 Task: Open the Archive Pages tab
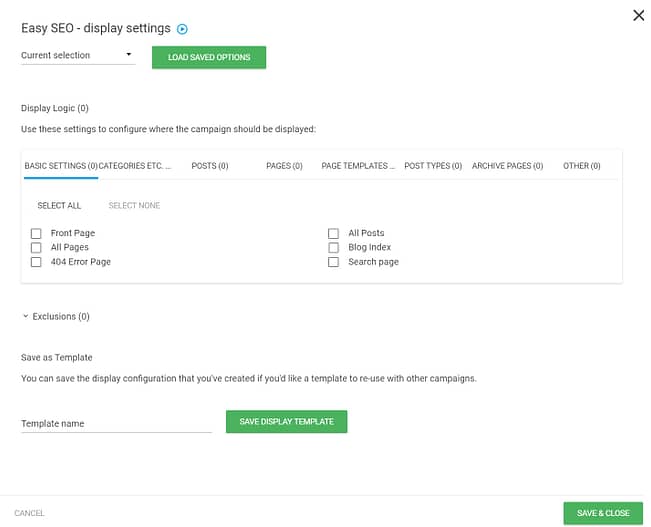pos(507,166)
